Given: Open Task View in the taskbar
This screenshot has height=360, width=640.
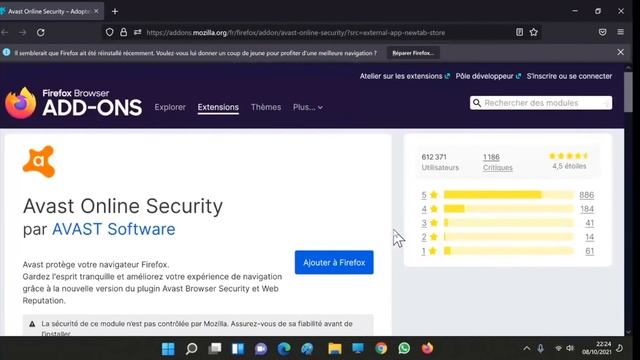Looking at the screenshot, I should point(215,349).
